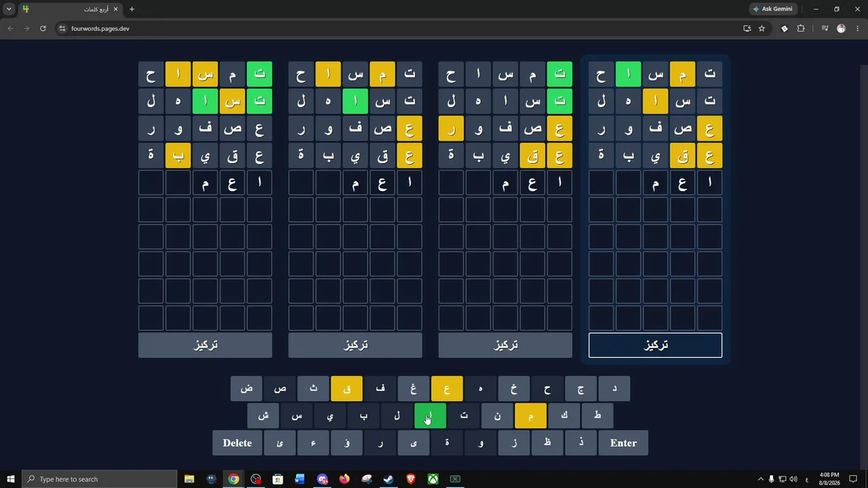This screenshot has height=488, width=868.
Task: Tap the yellow ق key
Action: pyautogui.click(x=347, y=388)
